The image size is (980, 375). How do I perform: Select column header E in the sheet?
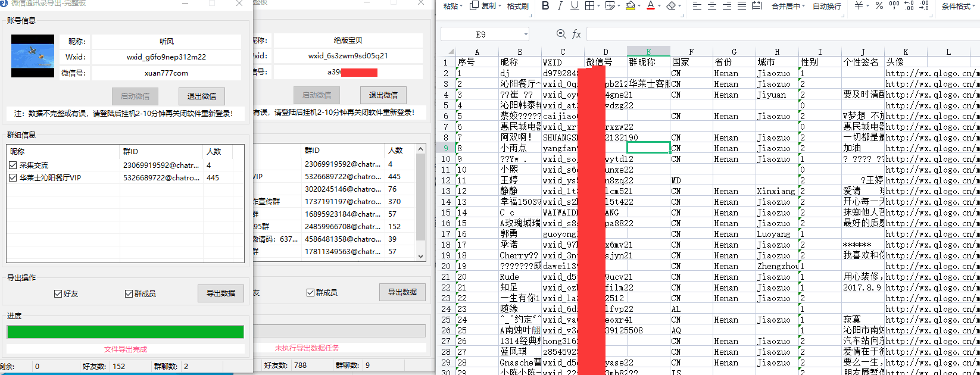(648, 52)
